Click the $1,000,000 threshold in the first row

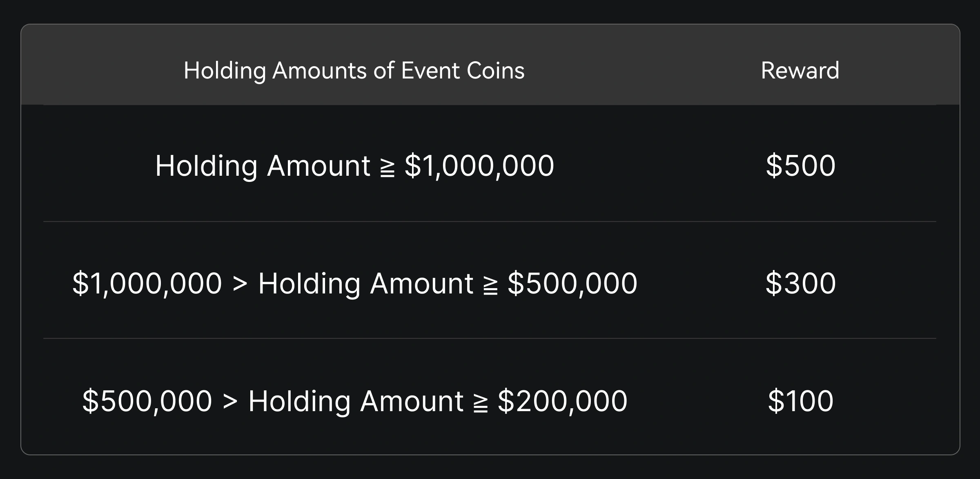tap(479, 166)
